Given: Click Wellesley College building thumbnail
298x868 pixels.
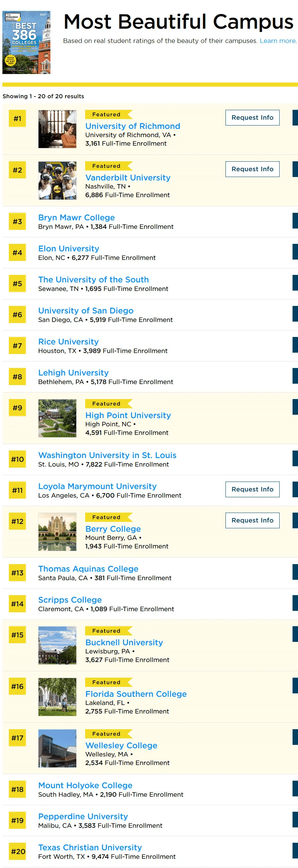Looking at the screenshot, I should (57, 748).
